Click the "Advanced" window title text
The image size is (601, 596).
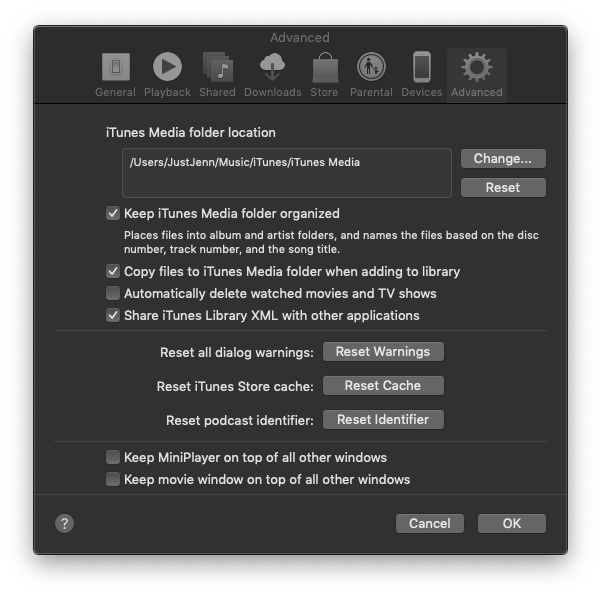coord(300,38)
